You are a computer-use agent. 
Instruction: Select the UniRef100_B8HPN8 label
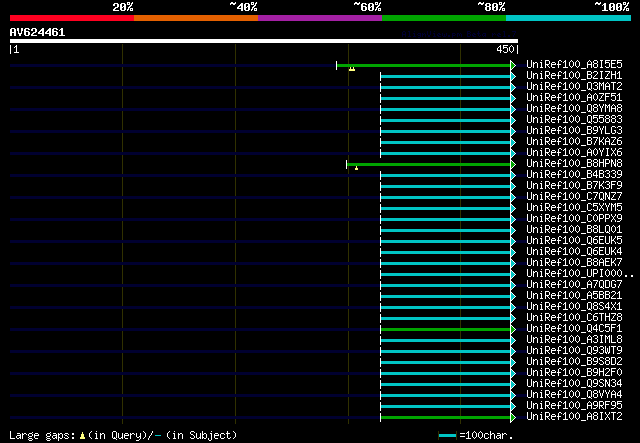[574, 164]
